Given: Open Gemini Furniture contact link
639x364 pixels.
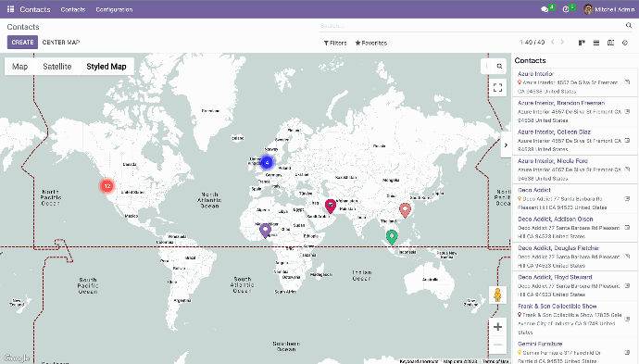Looking at the screenshot, I should [540, 344].
